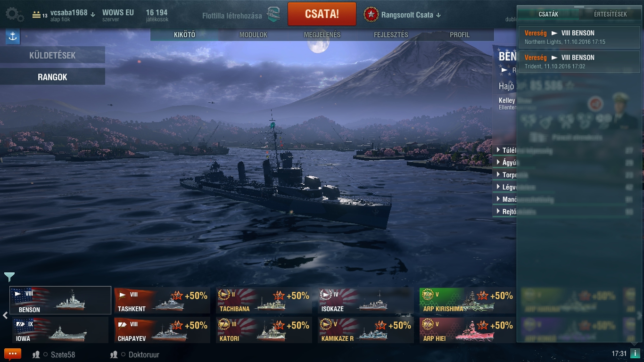This screenshot has height=362, width=644.
Task: Open the chat speech-bubble icon
Action: pos(13,354)
